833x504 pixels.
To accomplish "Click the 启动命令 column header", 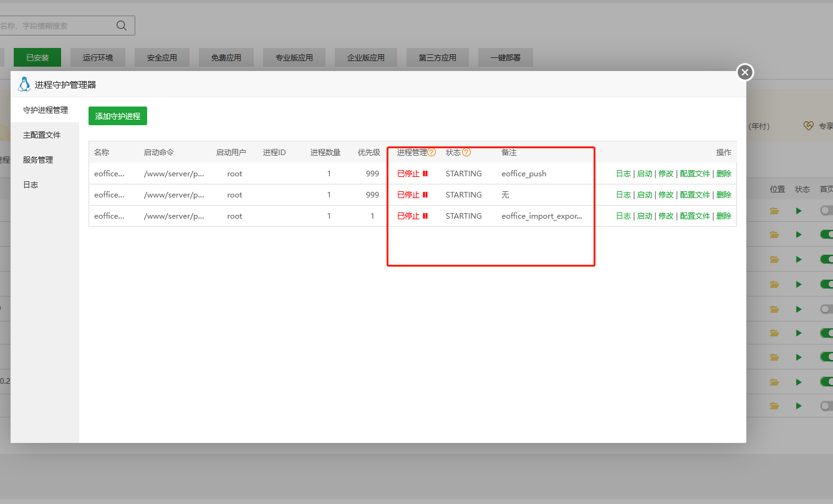I will click(x=159, y=152).
